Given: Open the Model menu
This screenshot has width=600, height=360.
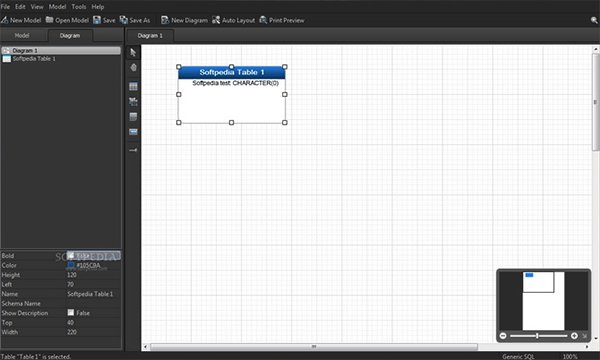Looking at the screenshot, I should coord(57,7).
